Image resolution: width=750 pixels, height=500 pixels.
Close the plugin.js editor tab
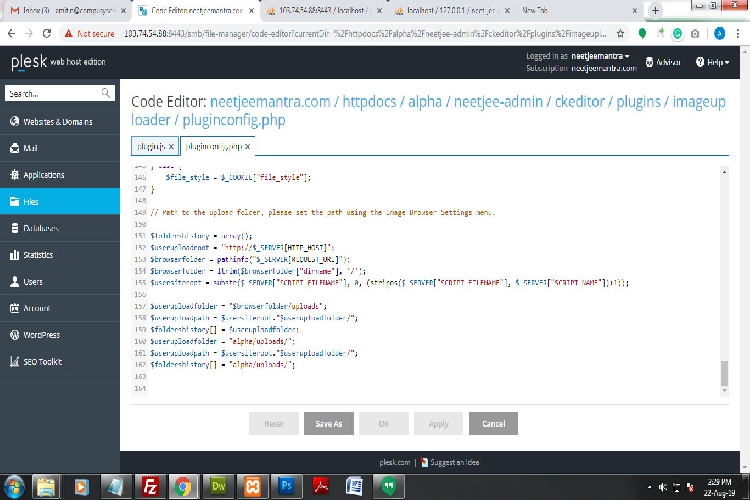[171, 147]
